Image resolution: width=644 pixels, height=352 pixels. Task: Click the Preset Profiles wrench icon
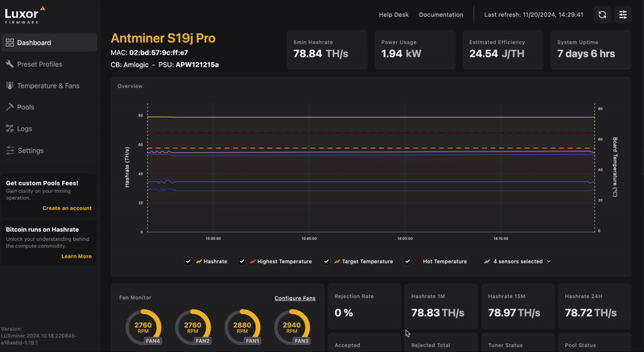(x=10, y=64)
